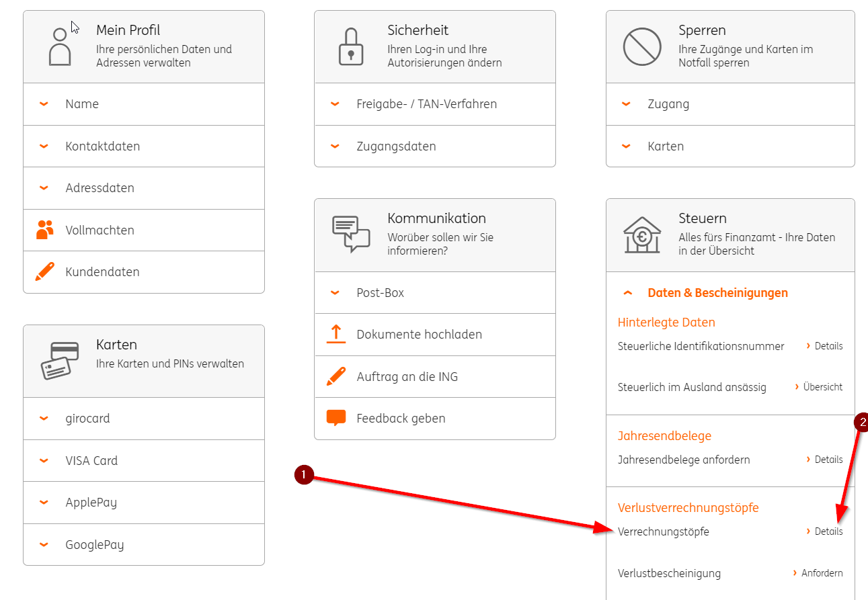868x600 pixels.
Task: Open Vollmachten via the people icon
Action: (x=44, y=230)
